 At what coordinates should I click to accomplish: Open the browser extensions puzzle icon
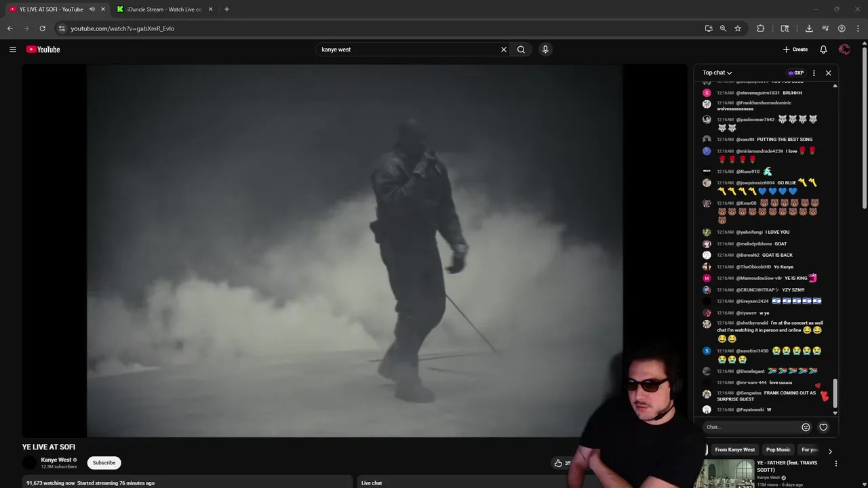[761, 28]
